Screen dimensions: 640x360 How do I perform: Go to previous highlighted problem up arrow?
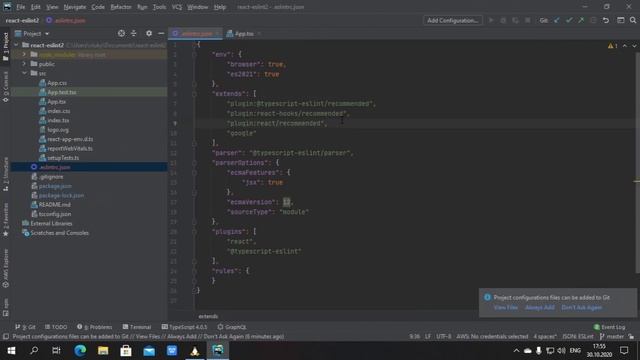tap(624, 46)
